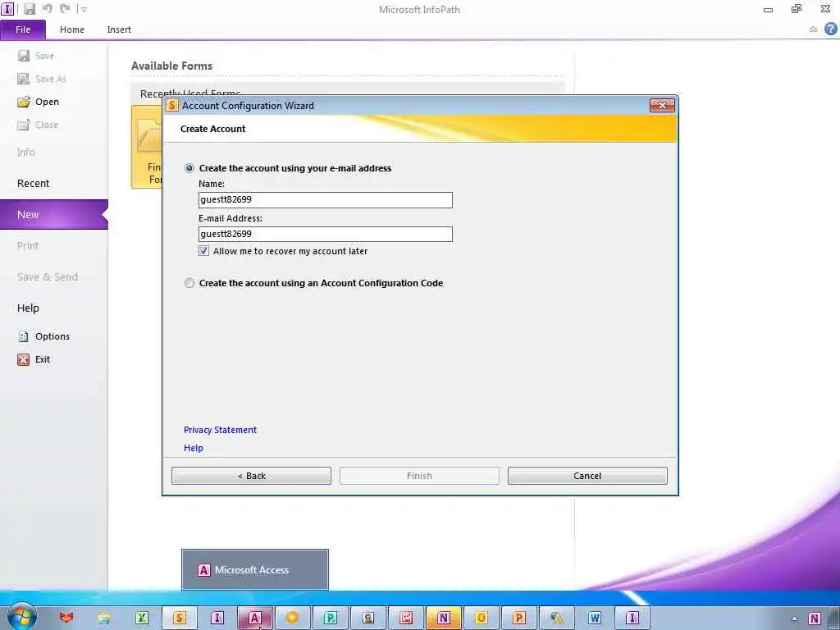Switch to OneNote on the taskbar
The width and height of the screenshot is (840, 630).
pos(444,618)
